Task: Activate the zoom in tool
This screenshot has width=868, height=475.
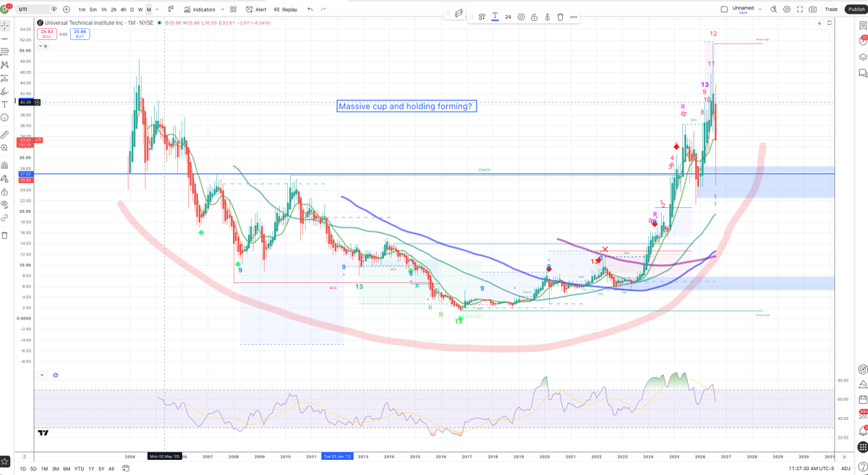Action: (5, 148)
